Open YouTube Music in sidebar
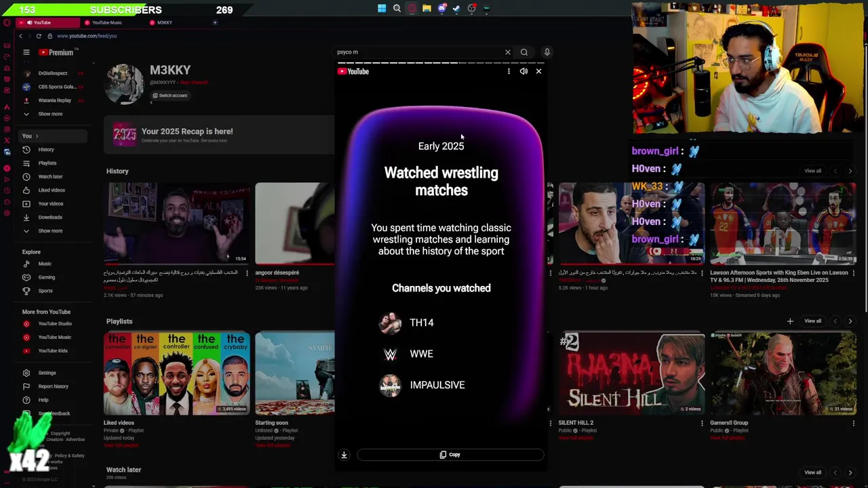Screen dimensions: 868x488 click(54, 338)
